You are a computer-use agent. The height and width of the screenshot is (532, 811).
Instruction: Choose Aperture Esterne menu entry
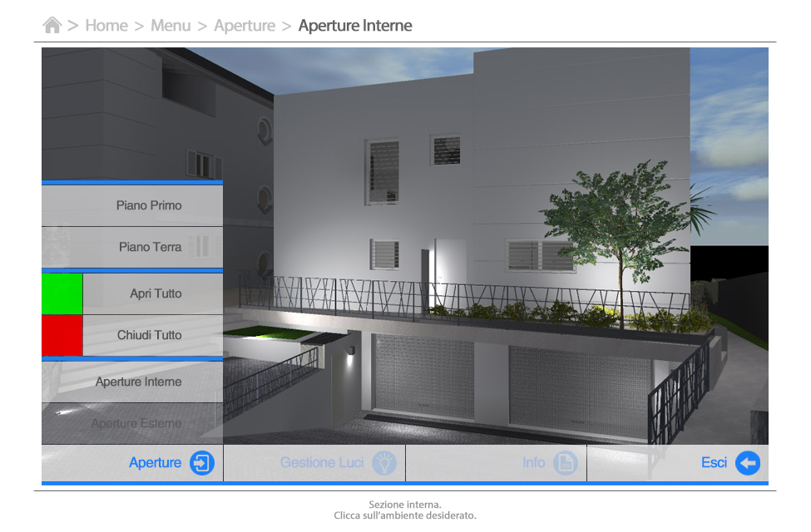(x=136, y=423)
